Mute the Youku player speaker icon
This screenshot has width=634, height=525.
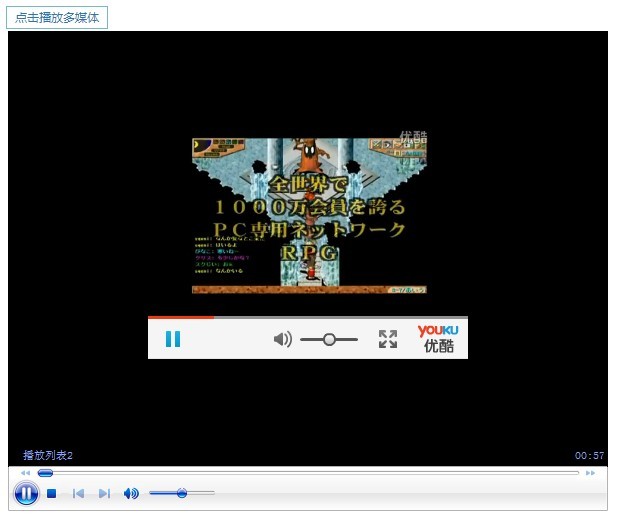click(283, 339)
